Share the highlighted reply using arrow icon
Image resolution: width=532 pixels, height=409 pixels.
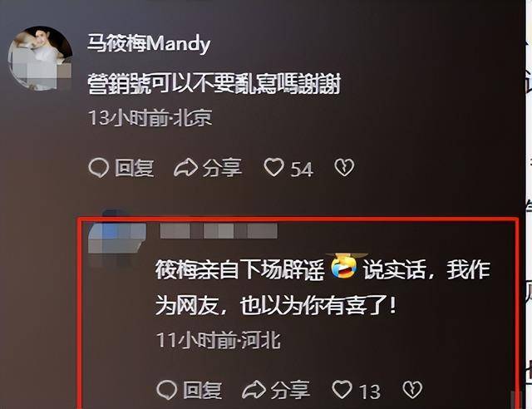coord(254,390)
